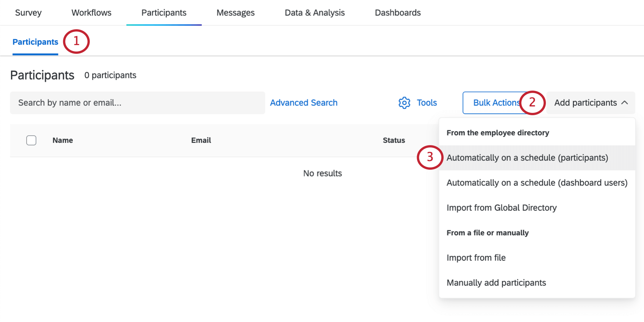The width and height of the screenshot is (644, 322).
Task: Switch to the Workflows tab
Action: point(91,13)
